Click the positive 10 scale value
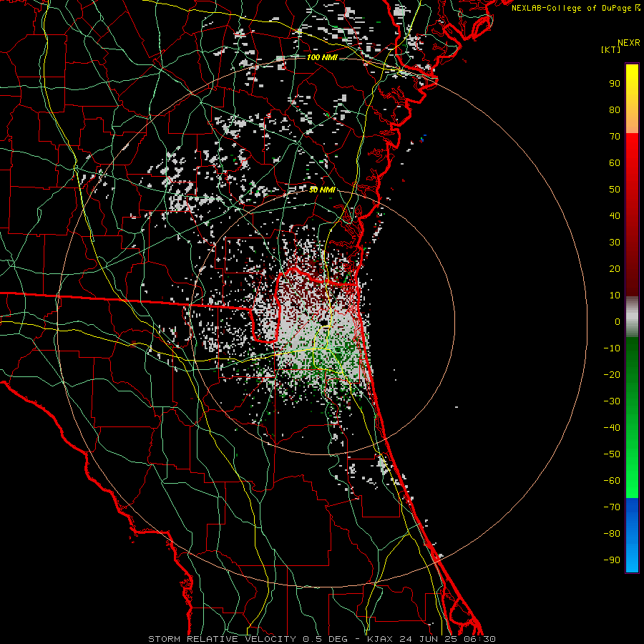The image size is (644, 644). point(615,296)
